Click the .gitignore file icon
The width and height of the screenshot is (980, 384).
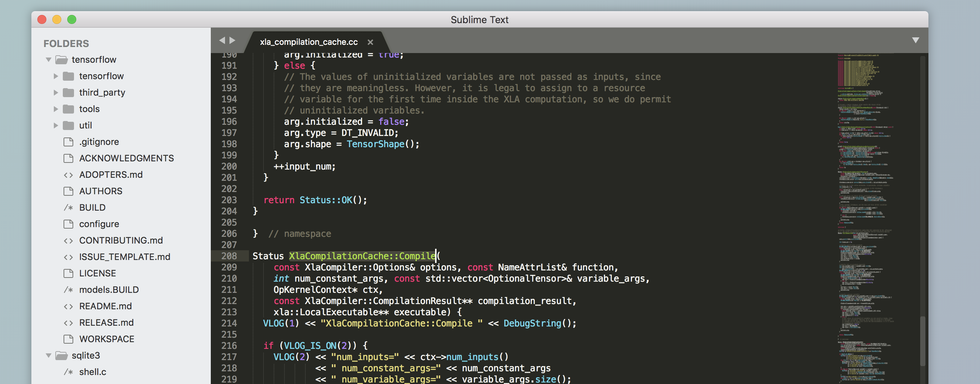[x=68, y=142]
